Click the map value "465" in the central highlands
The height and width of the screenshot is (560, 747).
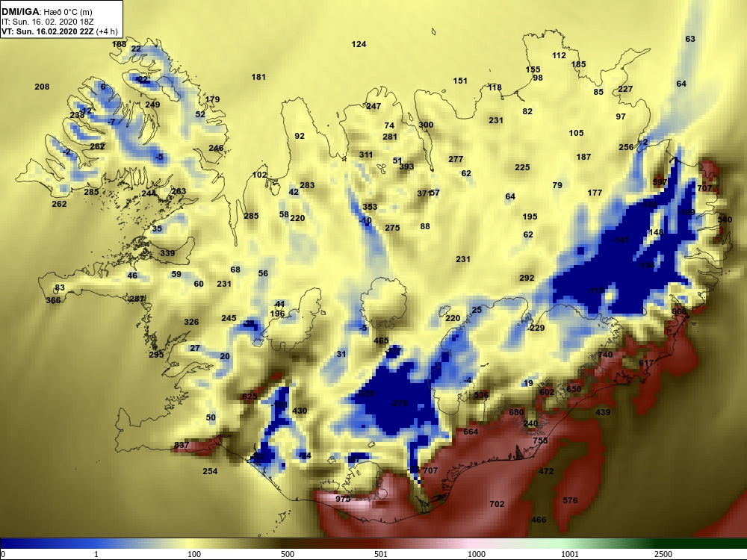click(x=381, y=341)
